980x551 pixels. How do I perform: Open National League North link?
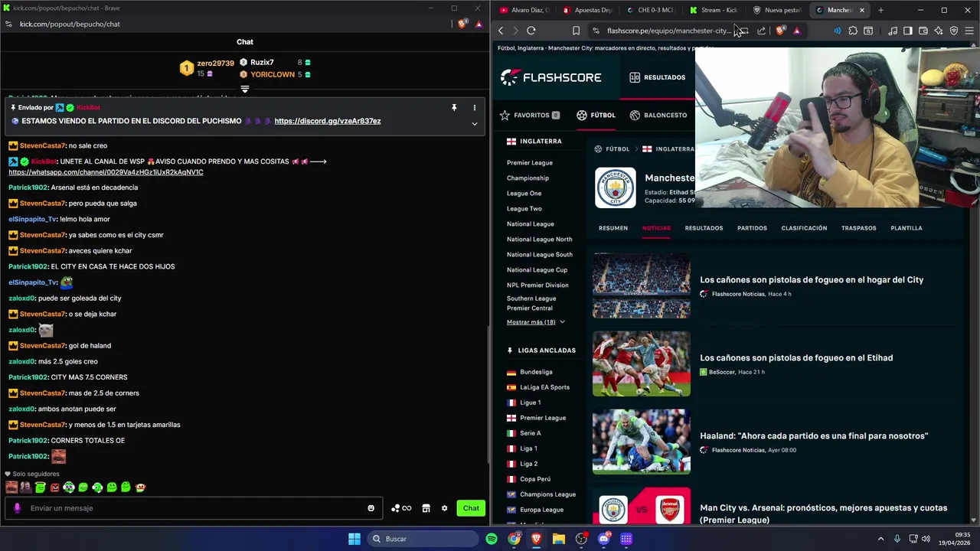[x=539, y=239]
